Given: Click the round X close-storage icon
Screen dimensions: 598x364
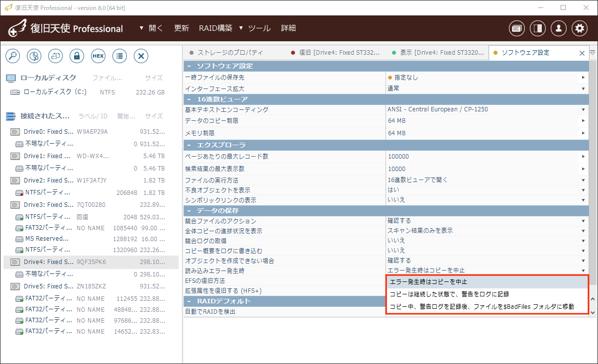Looking at the screenshot, I should [x=141, y=56].
